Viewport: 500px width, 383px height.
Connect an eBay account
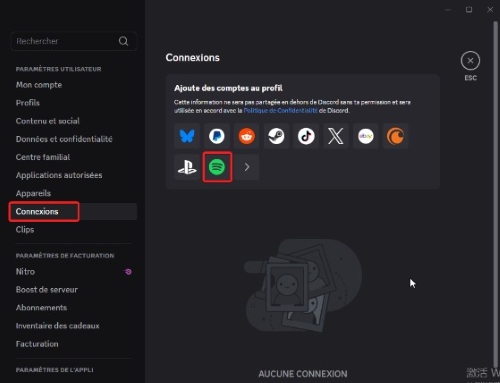pyautogui.click(x=366, y=136)
